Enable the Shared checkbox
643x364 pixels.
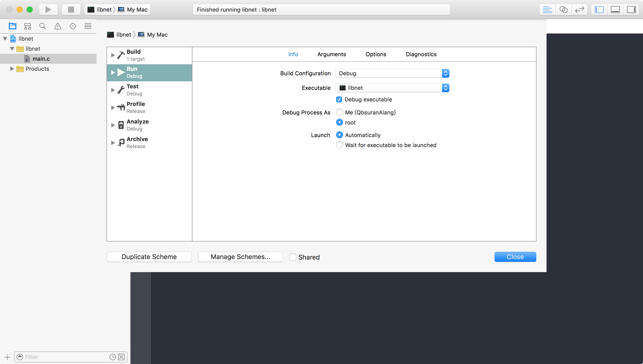point(293,257)
